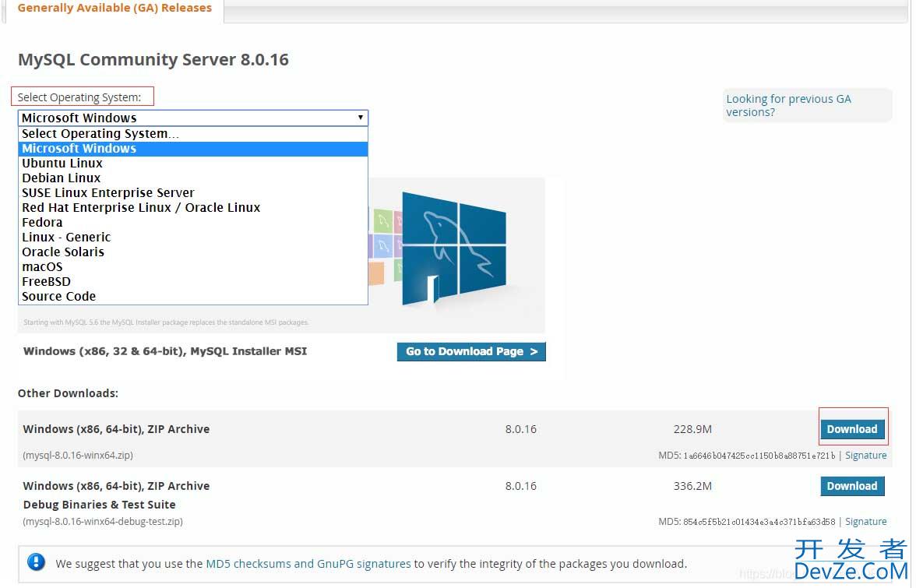Pick SUSE Linux Enterprise Server option
The image size is (916, 588).
193,192
